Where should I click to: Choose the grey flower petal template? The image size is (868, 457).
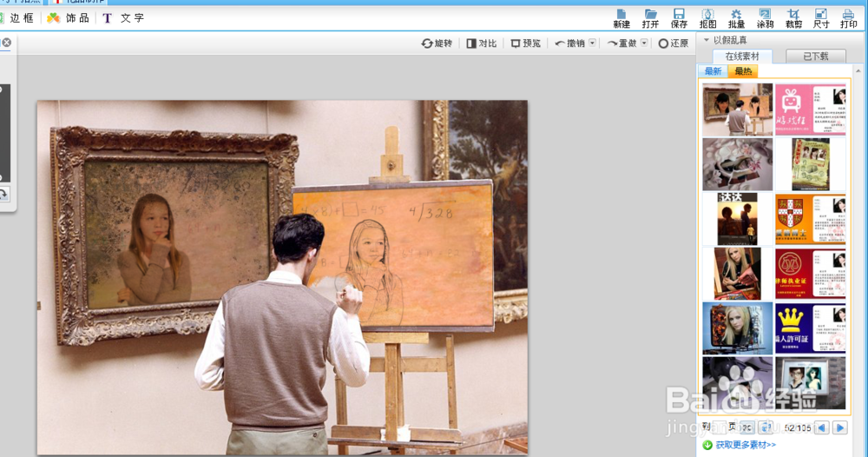click(x=737, y=164)
